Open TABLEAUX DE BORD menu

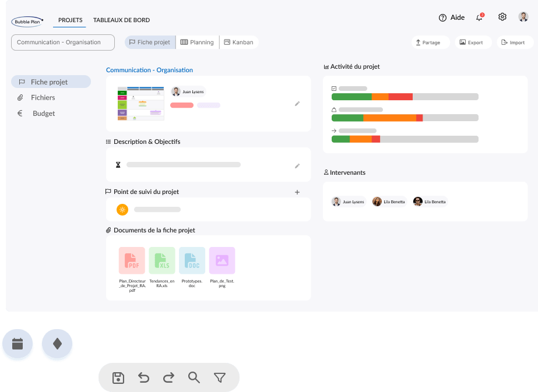(121, 20)
